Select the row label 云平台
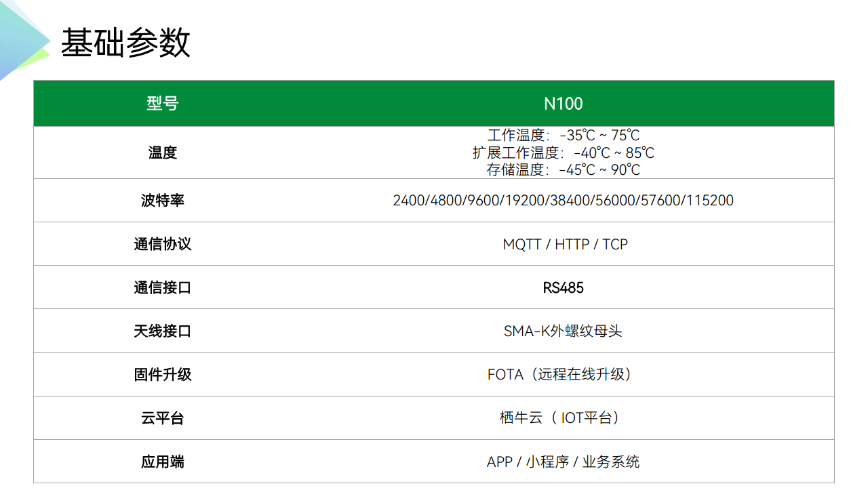 [163, 418]
